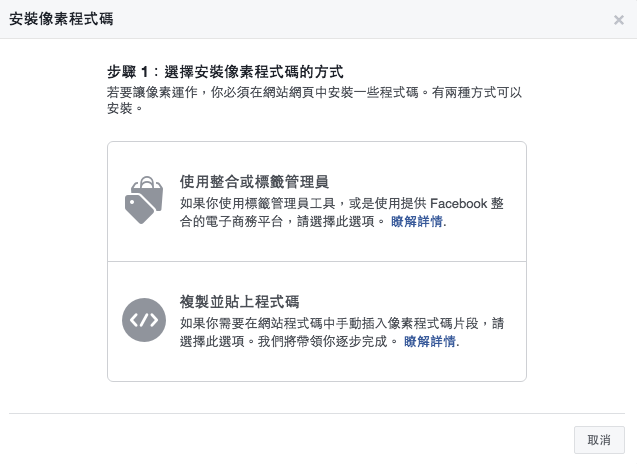The width and height of the screenshot is (637, 464).
Task: Click empty footer area left of 取消
Action: [x=300, y=440]
